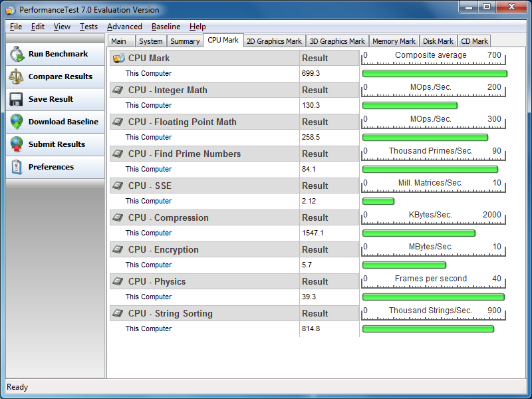Screen dimensions: 532x399
Task: Switch to the 2D Graphics Mark tab
Action: tap(275, 41)
